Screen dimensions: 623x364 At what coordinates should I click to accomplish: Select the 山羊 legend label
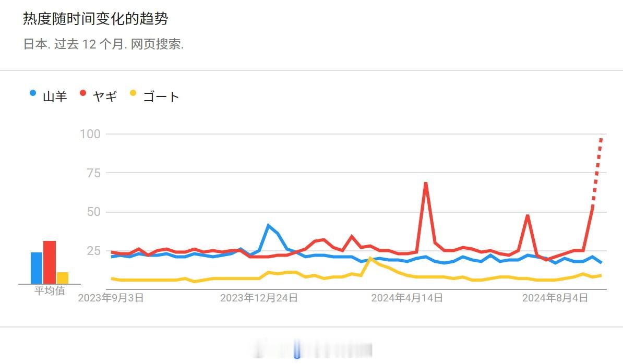coord(55,96)
